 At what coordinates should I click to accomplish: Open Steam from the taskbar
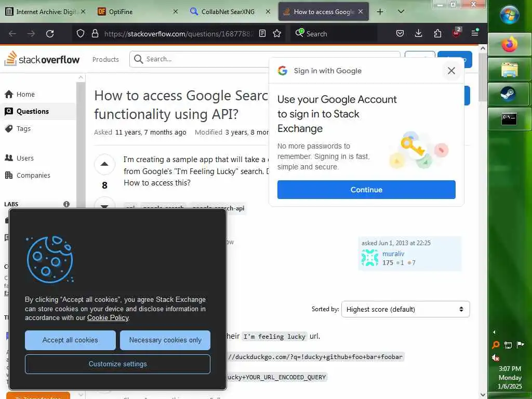point(509,94)
